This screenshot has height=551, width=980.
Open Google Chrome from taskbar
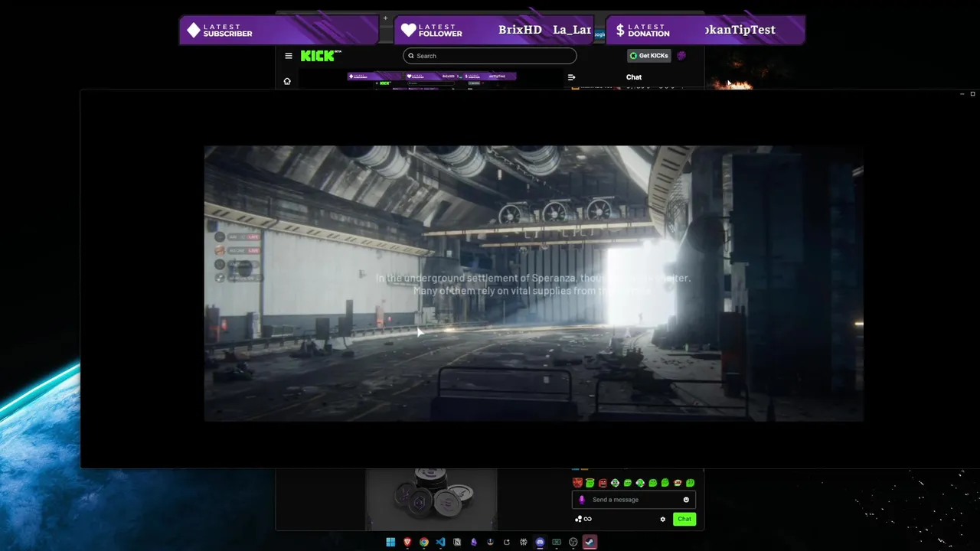424,542
